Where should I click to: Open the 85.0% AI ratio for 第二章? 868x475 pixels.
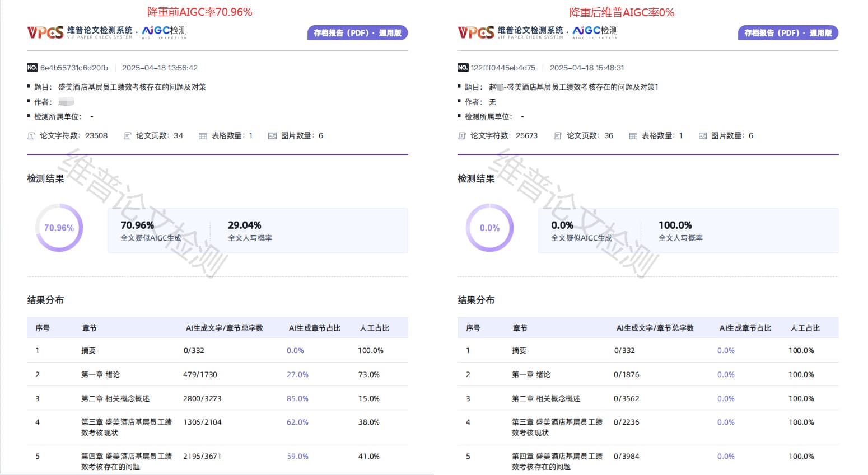click(x=297, y=399)
